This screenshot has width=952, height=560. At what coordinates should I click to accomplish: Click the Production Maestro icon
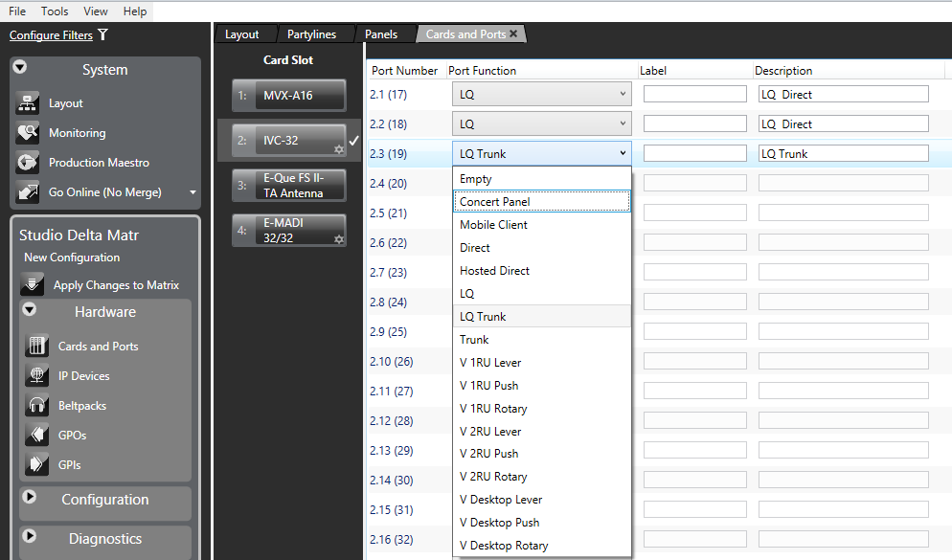click(28, 163)
